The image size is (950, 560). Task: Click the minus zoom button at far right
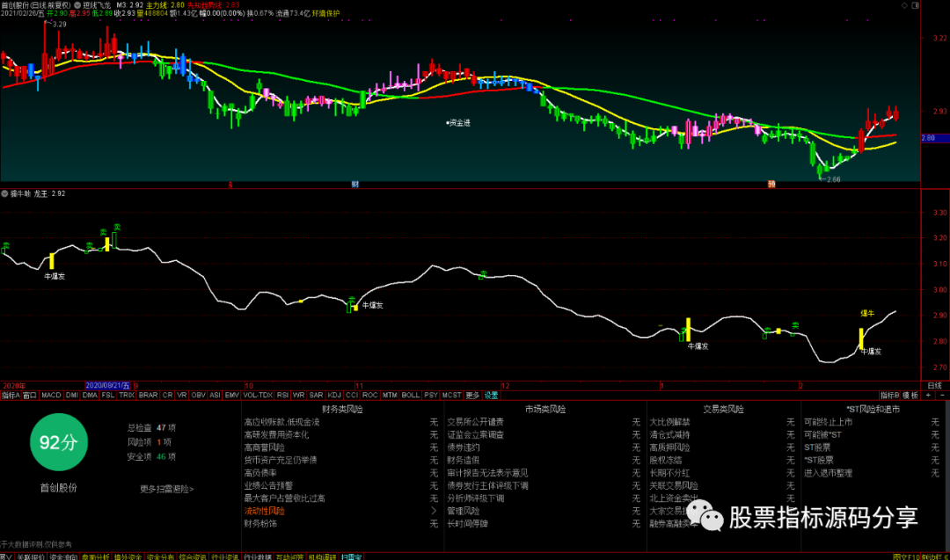coord(942,396)
